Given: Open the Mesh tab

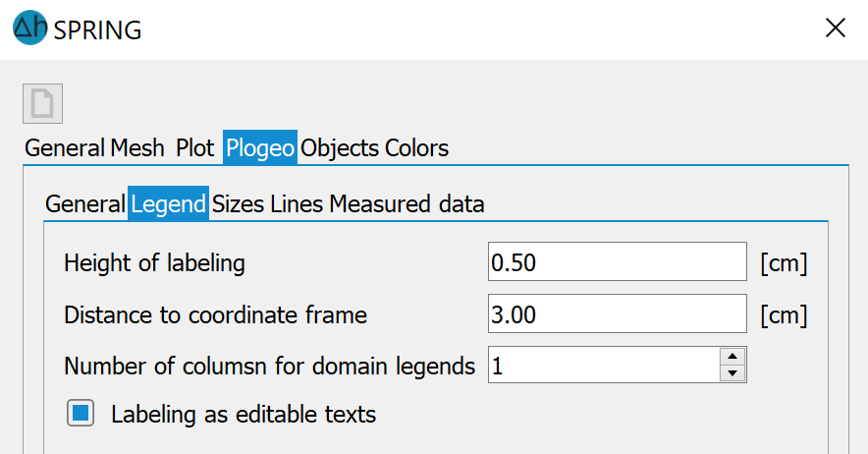Looking at the screenshot, I should (137, 148).
